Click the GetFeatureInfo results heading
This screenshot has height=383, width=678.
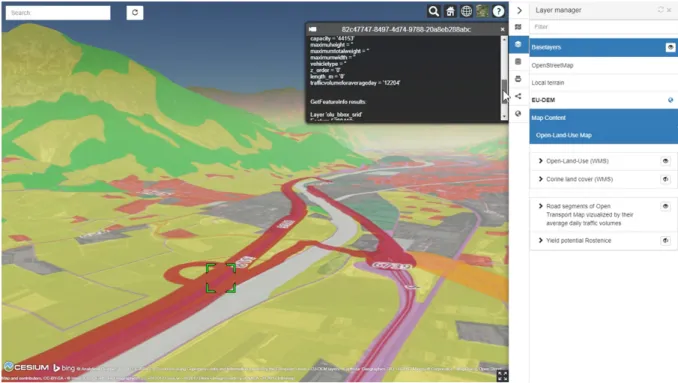[338, 102]
